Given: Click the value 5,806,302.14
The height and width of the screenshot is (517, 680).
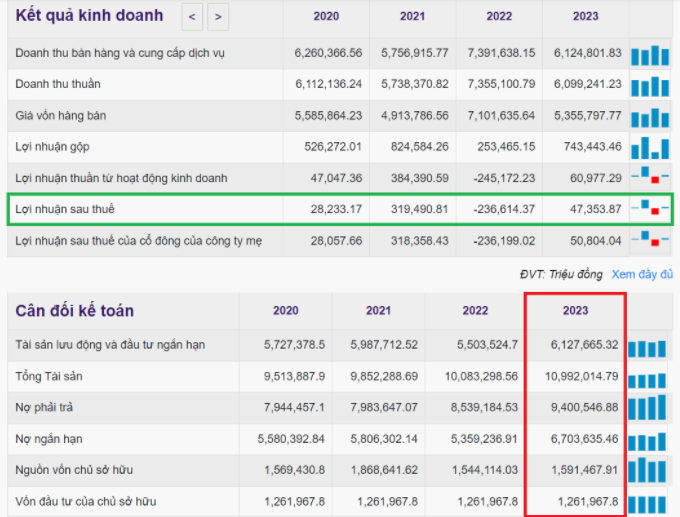Looking at the screenshot, I should [x=384, y=439].
